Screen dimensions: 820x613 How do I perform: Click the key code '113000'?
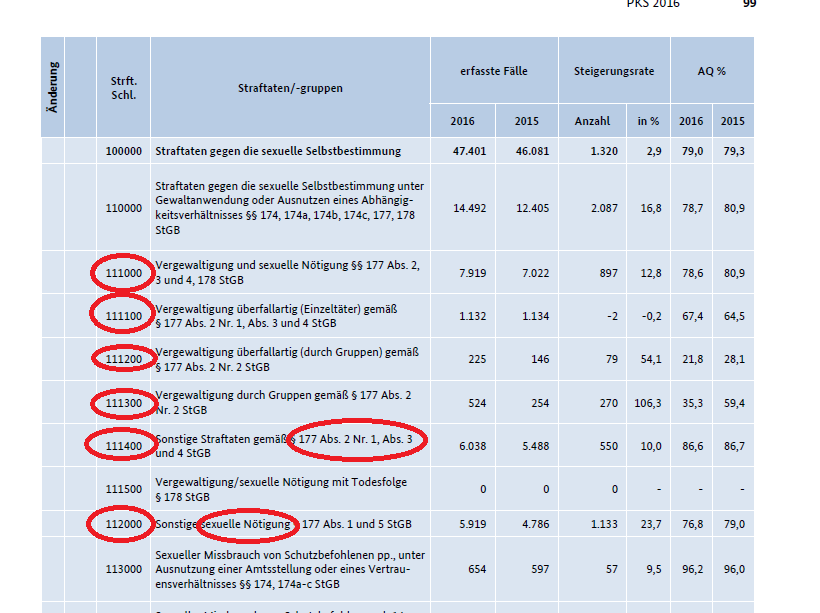pyautogui.click(x=123, y=569)
